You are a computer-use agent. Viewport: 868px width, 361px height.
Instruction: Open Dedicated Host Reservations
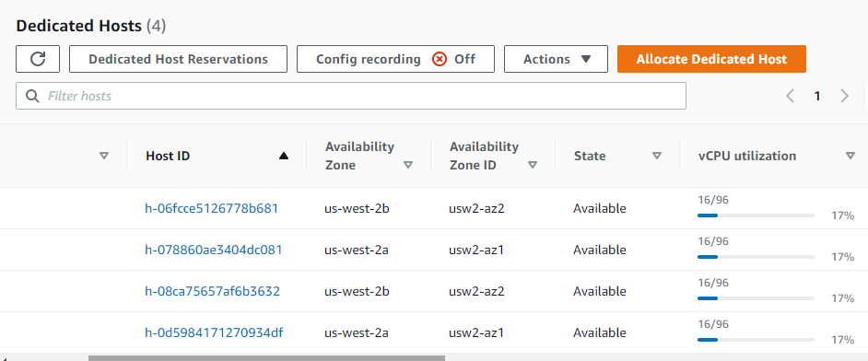[x=178, y=59]
